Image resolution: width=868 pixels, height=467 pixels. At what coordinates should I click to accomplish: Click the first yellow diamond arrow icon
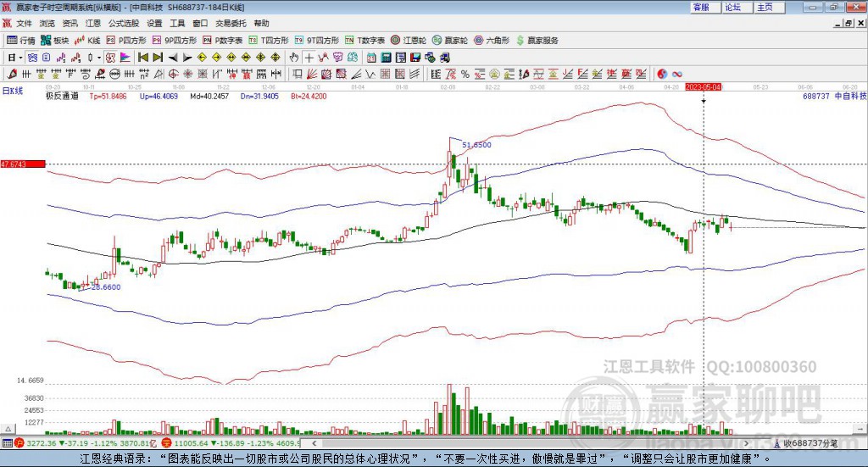[202, 58]
